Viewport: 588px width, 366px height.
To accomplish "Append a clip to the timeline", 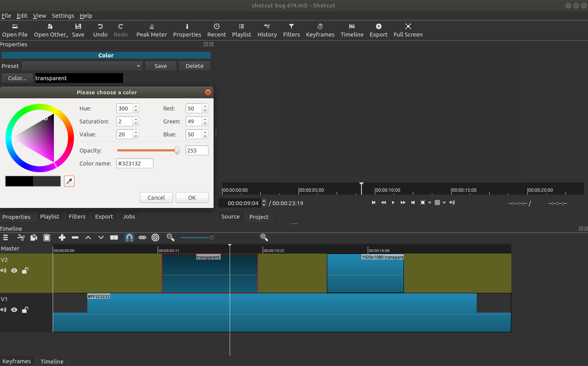I will coord(62,237).
